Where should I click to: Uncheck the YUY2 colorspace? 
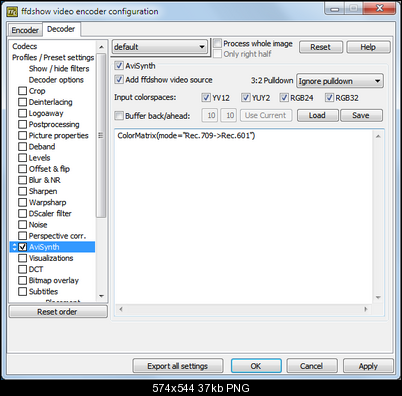[246, 98]
